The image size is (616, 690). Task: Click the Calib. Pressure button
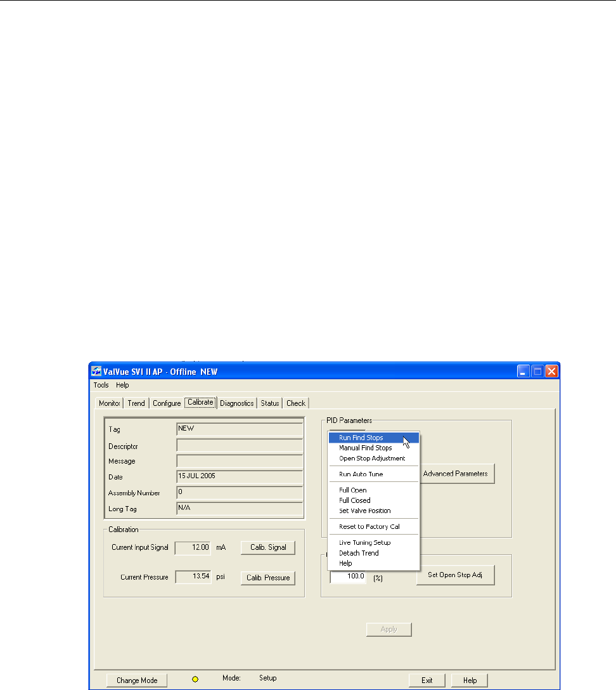pos(268,578)
